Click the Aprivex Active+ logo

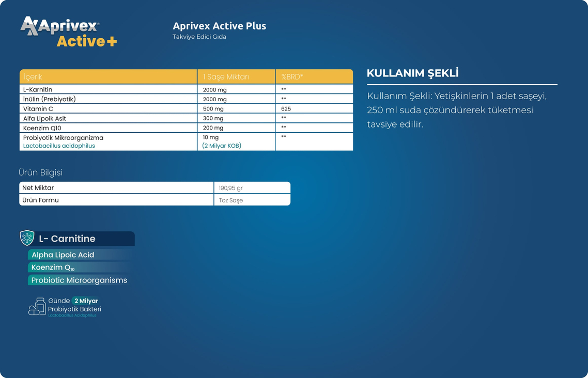68,32
